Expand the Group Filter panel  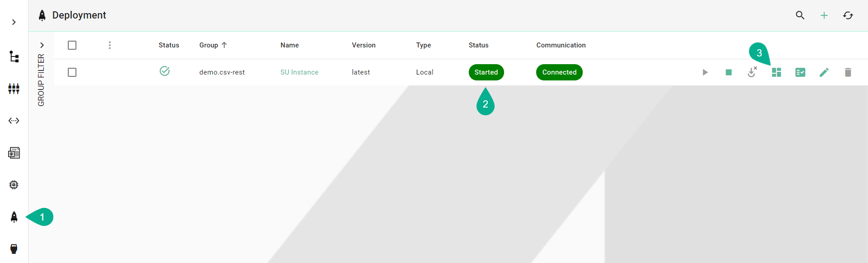42,45
